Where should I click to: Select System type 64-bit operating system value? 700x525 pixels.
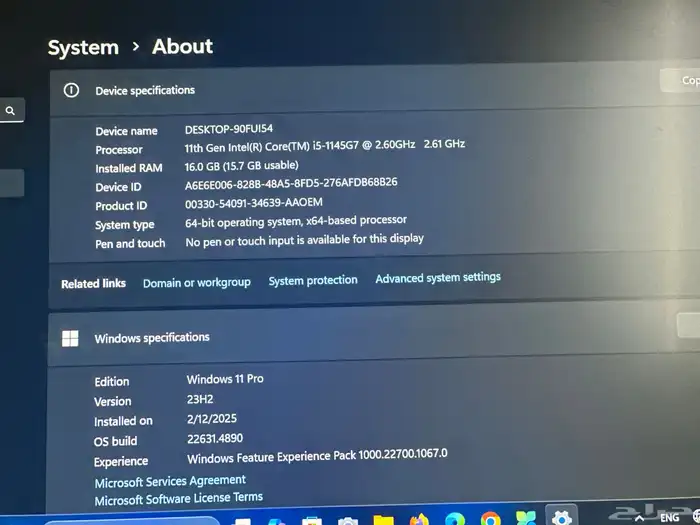coord(296,221)
